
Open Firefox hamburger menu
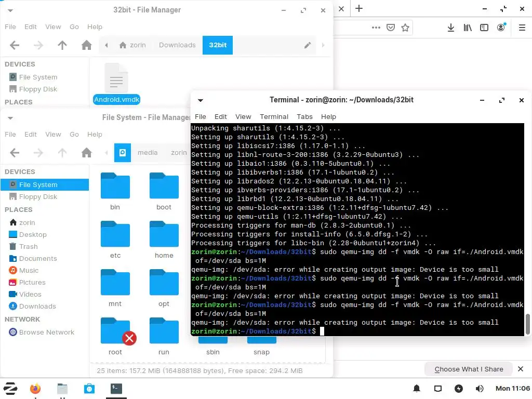tap(522, 28)
